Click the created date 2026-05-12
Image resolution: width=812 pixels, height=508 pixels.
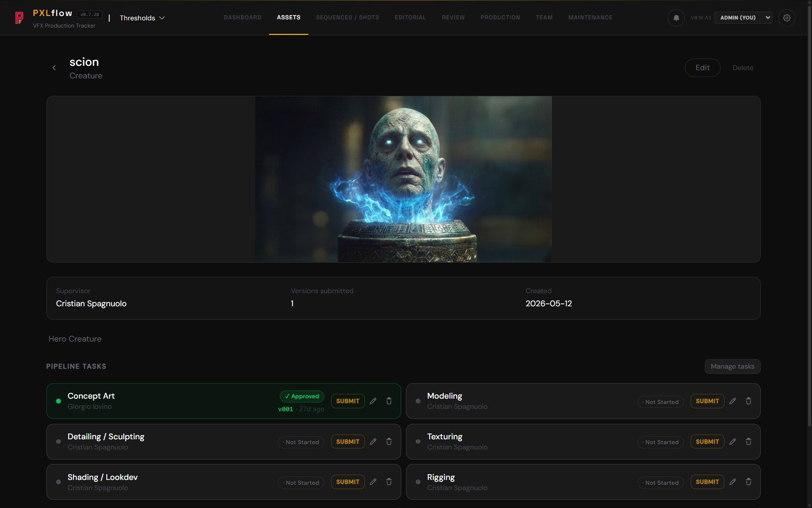[549, 304]
